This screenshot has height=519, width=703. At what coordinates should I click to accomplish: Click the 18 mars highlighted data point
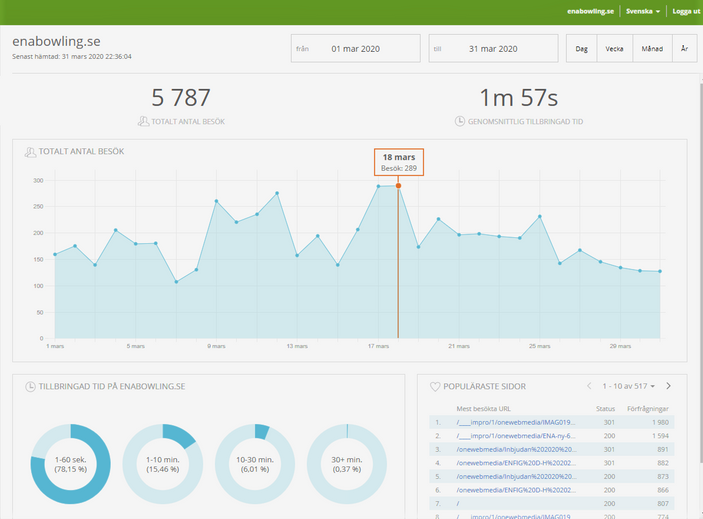point(398,186)
